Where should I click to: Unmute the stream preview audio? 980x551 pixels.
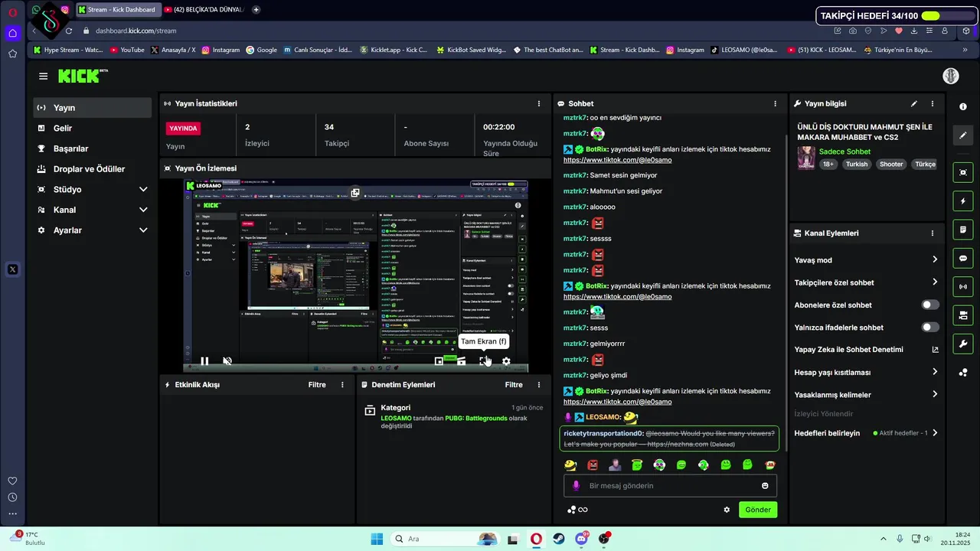click(227, 361)
